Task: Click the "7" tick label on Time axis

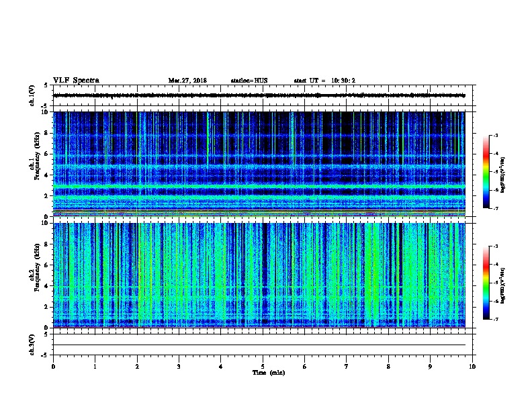Action: point(347,367)
